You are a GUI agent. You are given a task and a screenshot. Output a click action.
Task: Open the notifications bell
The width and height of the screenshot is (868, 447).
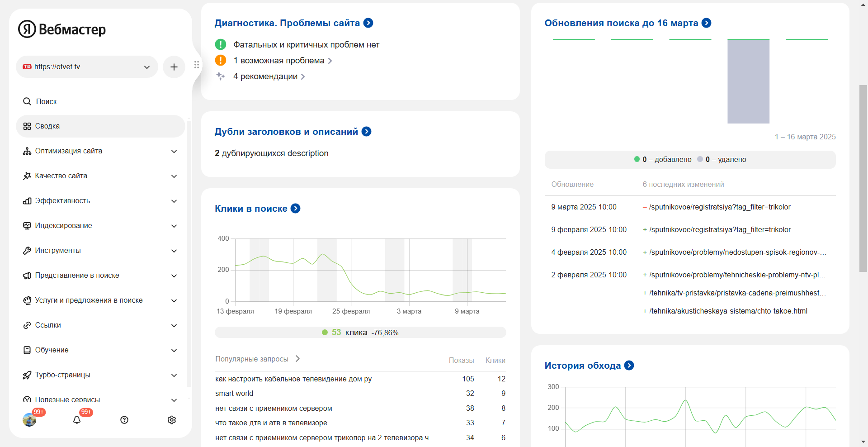click(77, 420)
